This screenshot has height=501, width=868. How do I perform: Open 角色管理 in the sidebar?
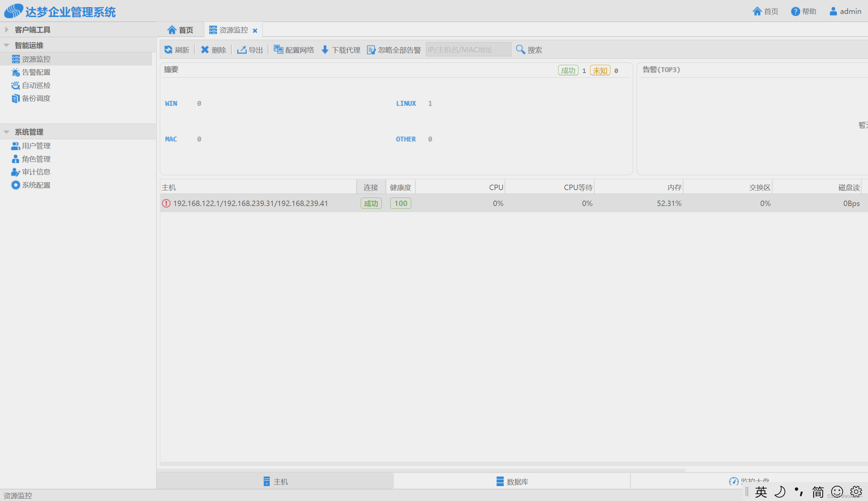coord(31,159)
